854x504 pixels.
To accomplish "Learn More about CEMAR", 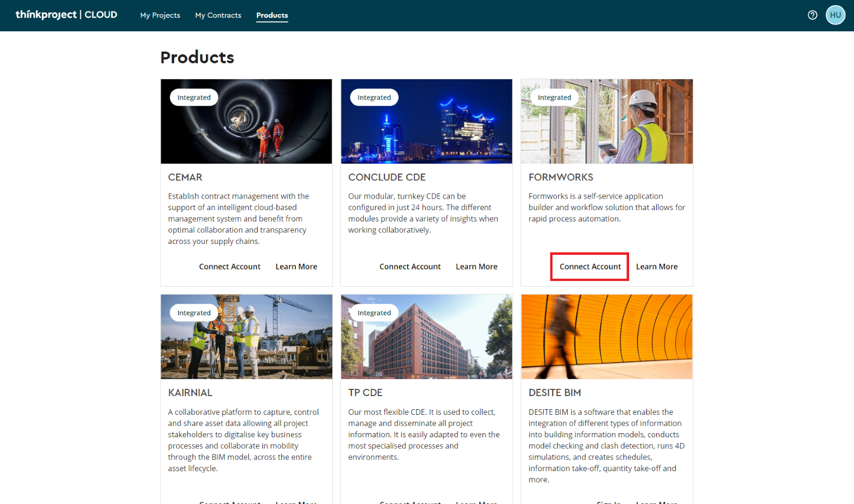I will coord(296,266).
